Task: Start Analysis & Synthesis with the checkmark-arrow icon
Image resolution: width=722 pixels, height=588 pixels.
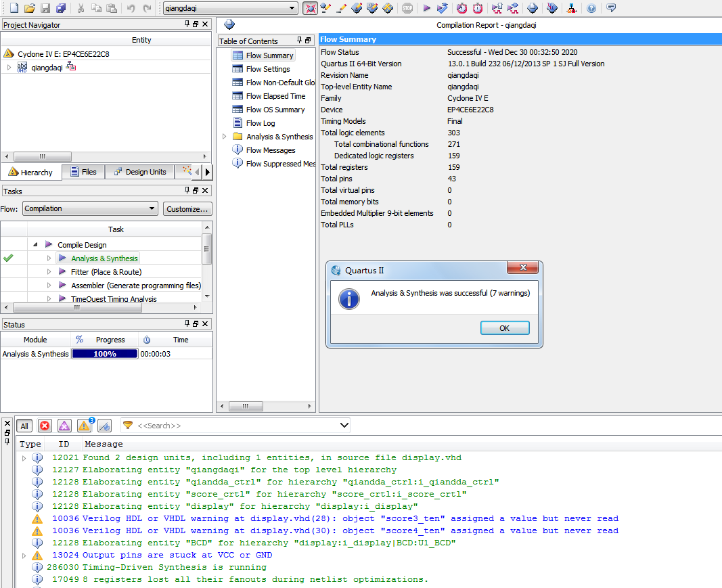Action: (x=442, y=8)
